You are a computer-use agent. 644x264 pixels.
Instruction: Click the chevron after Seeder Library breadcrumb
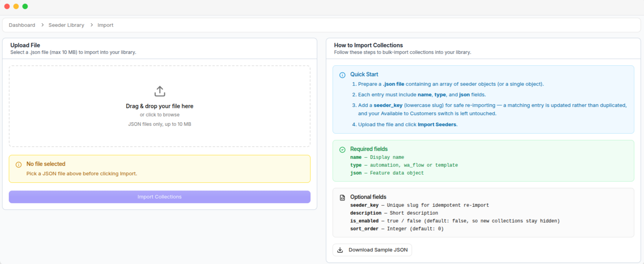(91, 25)
